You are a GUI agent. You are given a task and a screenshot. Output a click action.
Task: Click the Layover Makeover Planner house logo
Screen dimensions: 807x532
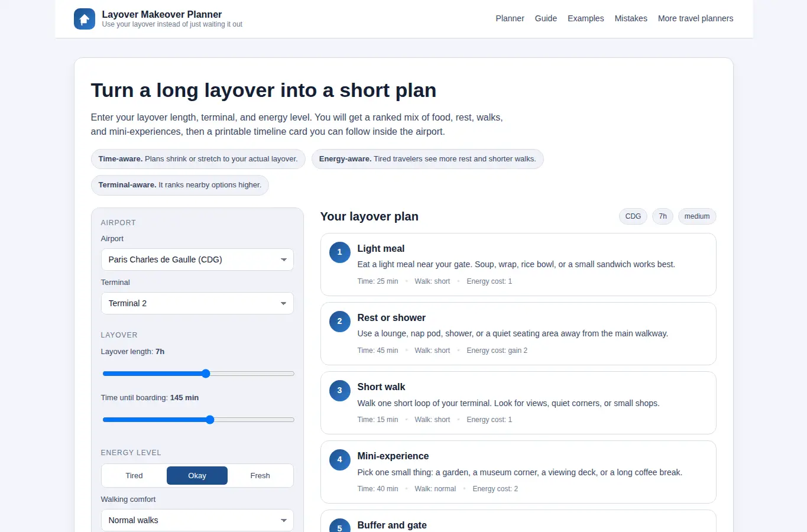(85, 19)
